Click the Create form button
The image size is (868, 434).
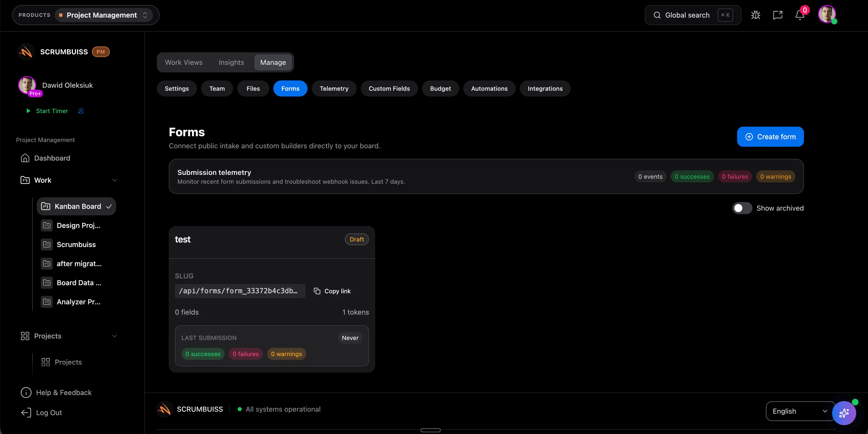pyautogui.click(x=770, y=137)
